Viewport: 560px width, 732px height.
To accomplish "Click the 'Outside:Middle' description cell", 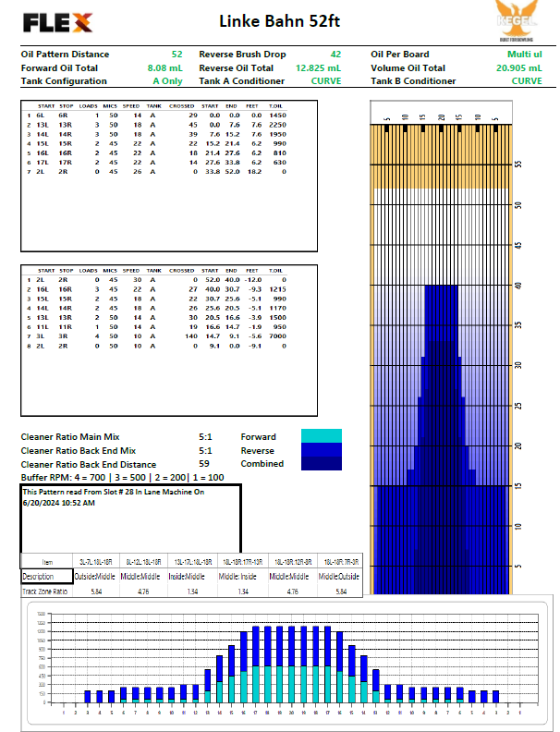I will pos(95,577).
